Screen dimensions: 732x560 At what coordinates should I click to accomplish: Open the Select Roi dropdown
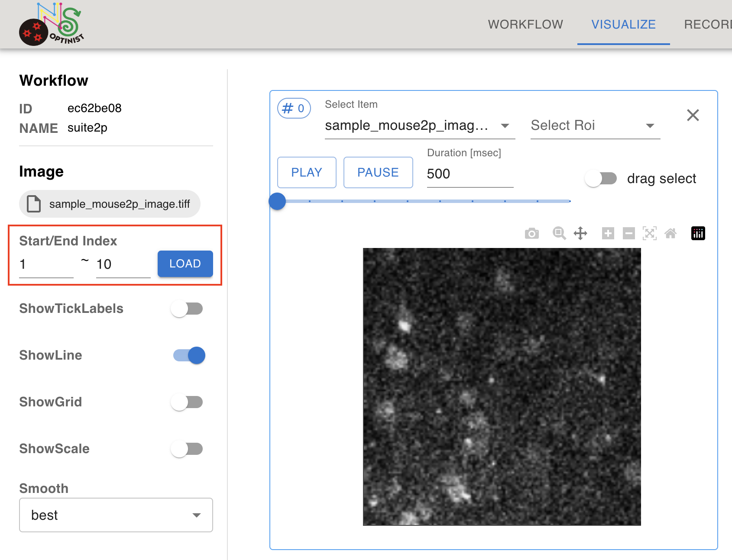tap(596, 126)
